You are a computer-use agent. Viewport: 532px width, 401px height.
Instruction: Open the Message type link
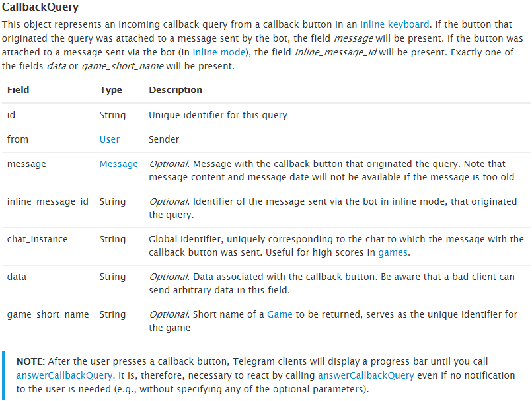(x=118, y=164)
